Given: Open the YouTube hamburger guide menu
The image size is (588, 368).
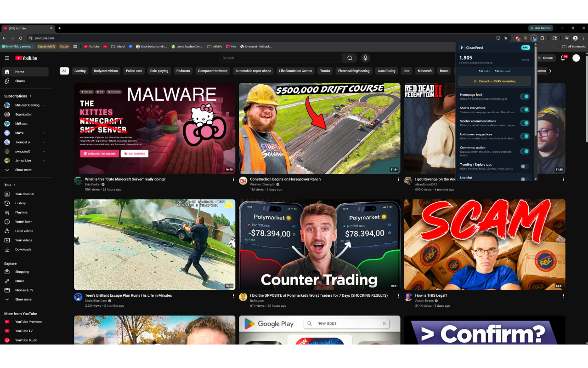Looking at the screenshot, I should click(7, 58).
